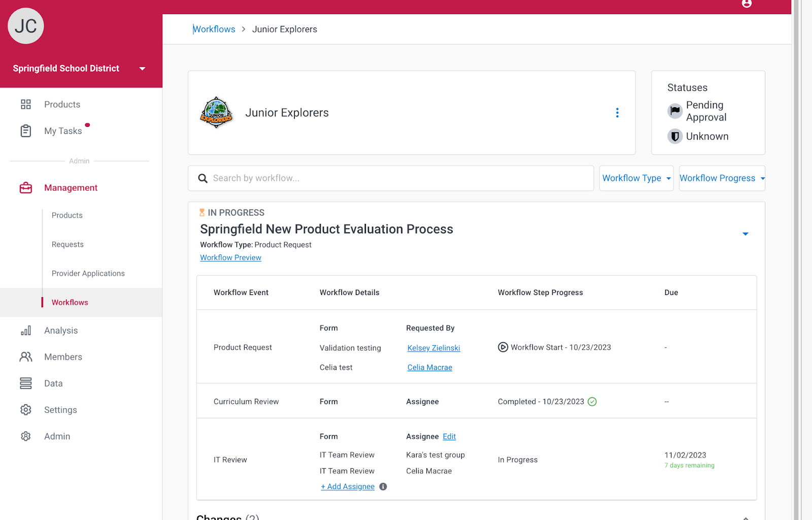Viewport: 812px width, 520px height.
Task: Expand the Springfield School District selector
Action: click(x=142, y=69)
